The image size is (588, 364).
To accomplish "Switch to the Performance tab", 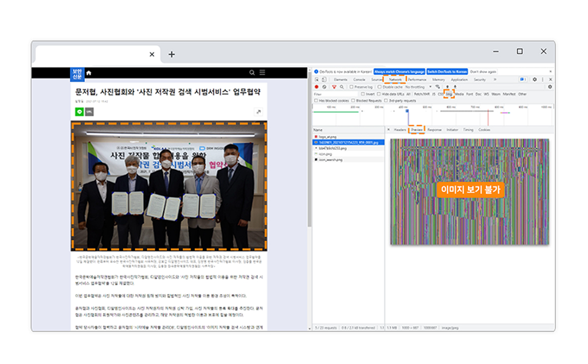I will coord(417,80).
